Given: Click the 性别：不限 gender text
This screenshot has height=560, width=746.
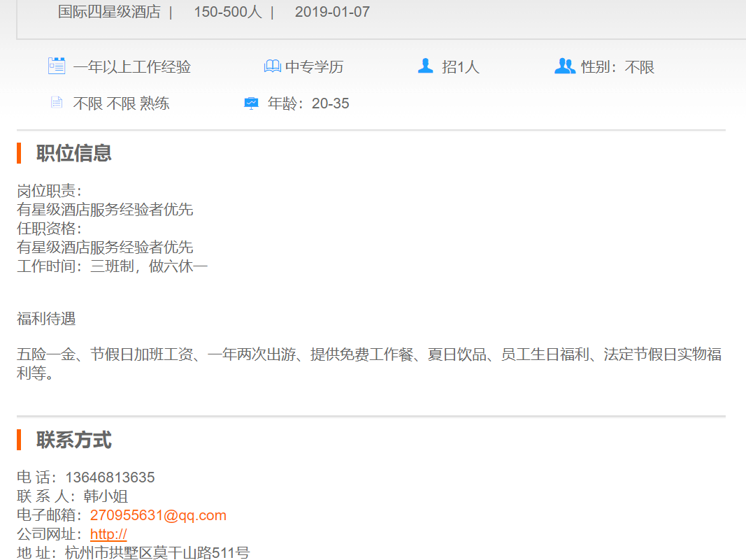Looking at the screenshot, I should (x=618, y=67).
